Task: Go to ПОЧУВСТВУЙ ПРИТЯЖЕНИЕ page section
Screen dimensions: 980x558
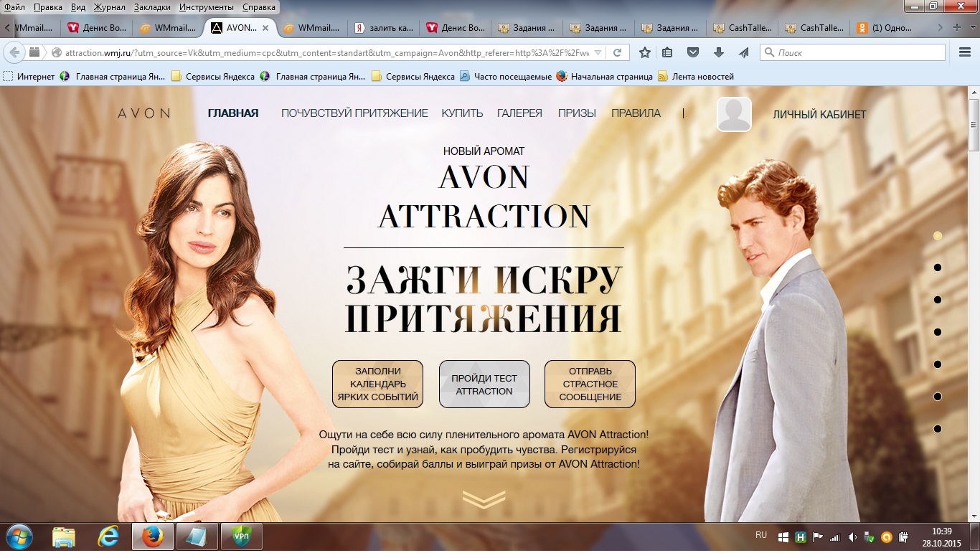Action: tap(354, 113)
